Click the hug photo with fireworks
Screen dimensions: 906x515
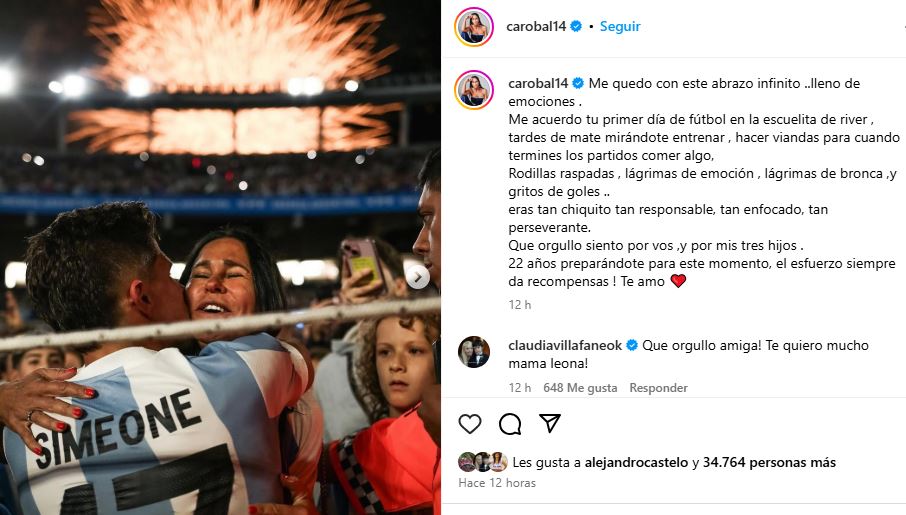pyautogui.click(x=220, y=257)
